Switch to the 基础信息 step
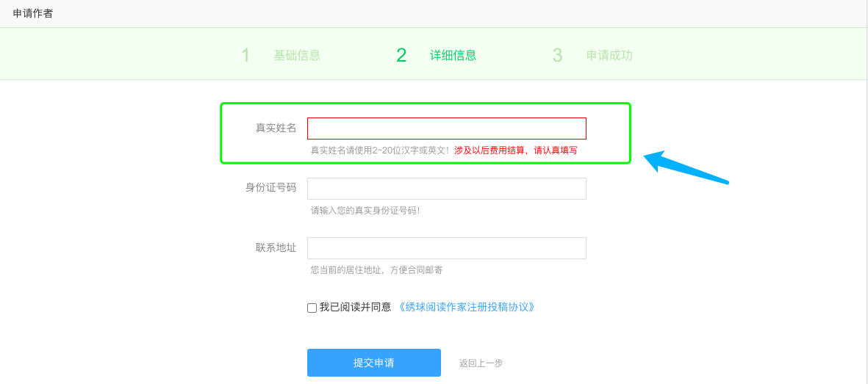The height and width of the screenshot is (384, 868). pyautogui.click(x=297, y=55)
